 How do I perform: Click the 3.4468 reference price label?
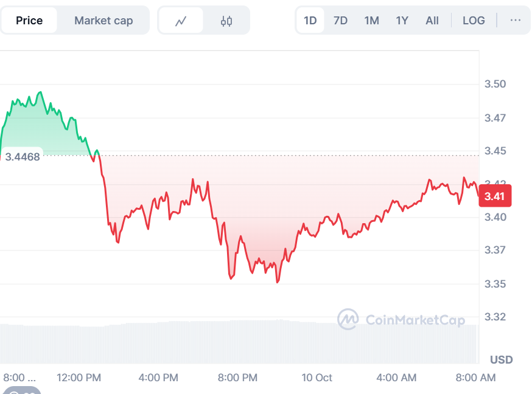[x=23, y=156]
